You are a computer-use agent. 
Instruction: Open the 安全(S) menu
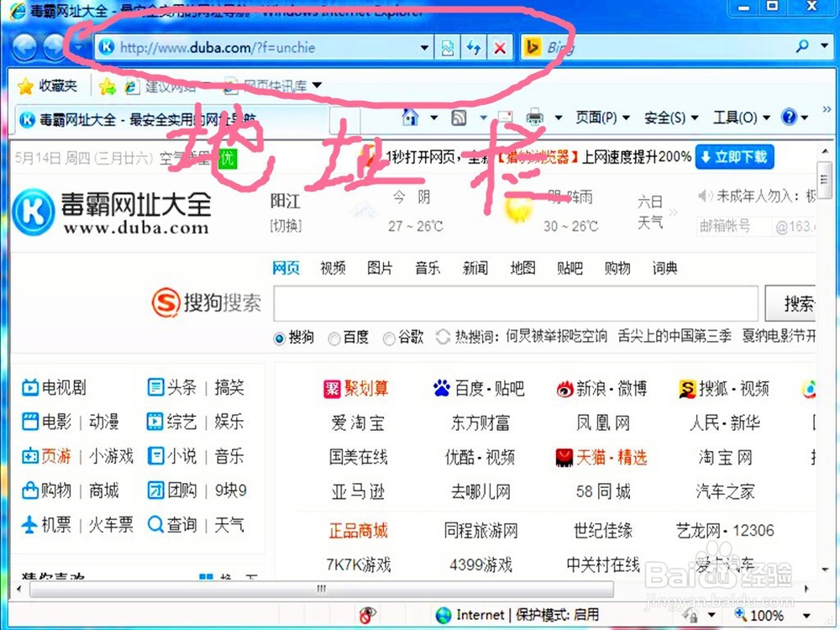[x=670, y=118]
